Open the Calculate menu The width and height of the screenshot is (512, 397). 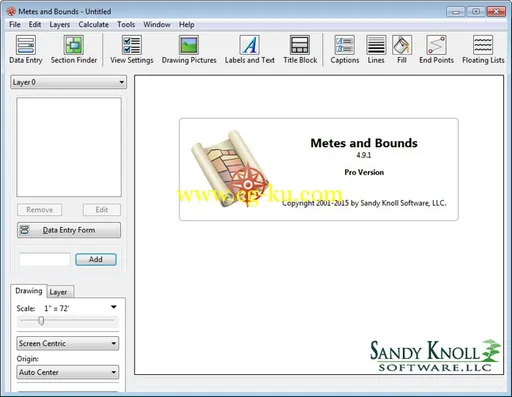pos(93,25)
